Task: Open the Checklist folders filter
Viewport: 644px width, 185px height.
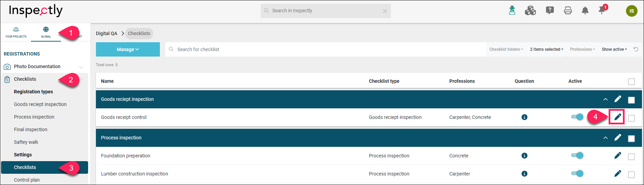Action: (x=506, y=49)
